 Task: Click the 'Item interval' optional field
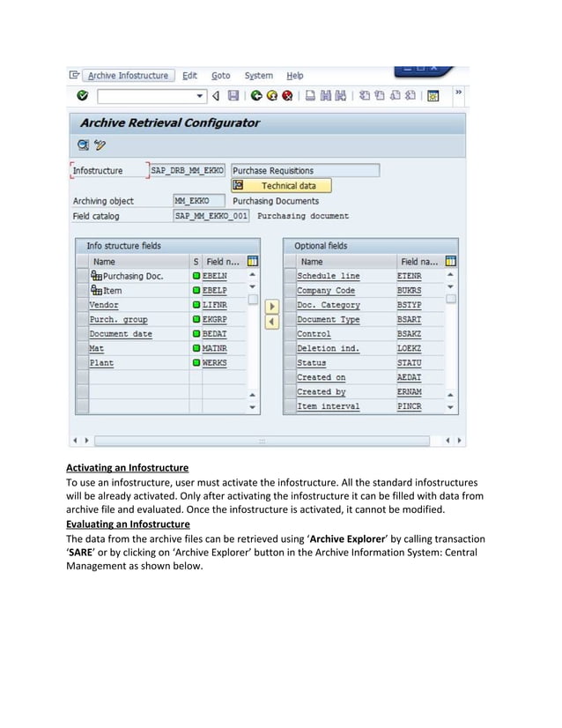pyautogui.click(x=329, y=406)
